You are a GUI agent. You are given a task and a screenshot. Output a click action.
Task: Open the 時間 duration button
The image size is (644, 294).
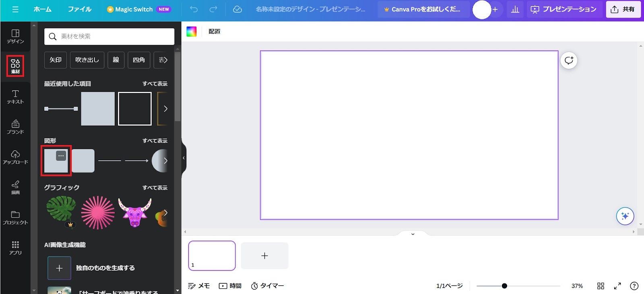pos(230,286)
